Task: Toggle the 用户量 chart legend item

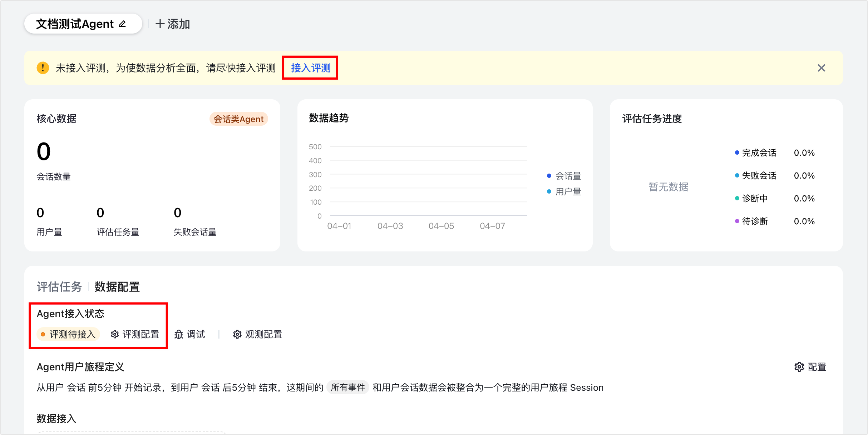Action: (x=564, y=192)
